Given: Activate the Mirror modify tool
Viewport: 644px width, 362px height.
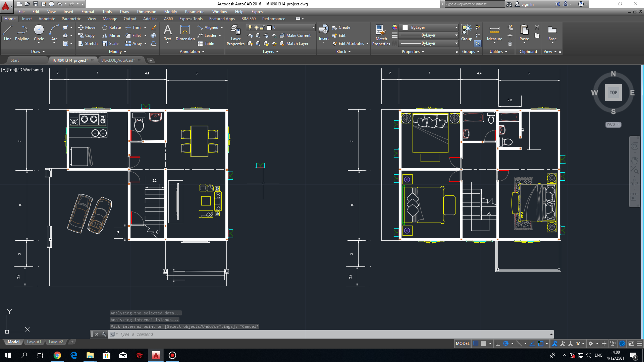Looking at the screenshot, I should [x=111, y=36].
